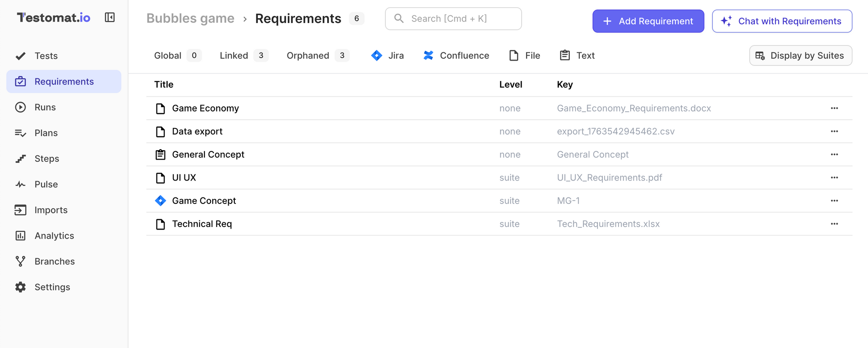Screen dimensions: 868x348
Task: Open more options for General Concept row
Action: point(834,154)
